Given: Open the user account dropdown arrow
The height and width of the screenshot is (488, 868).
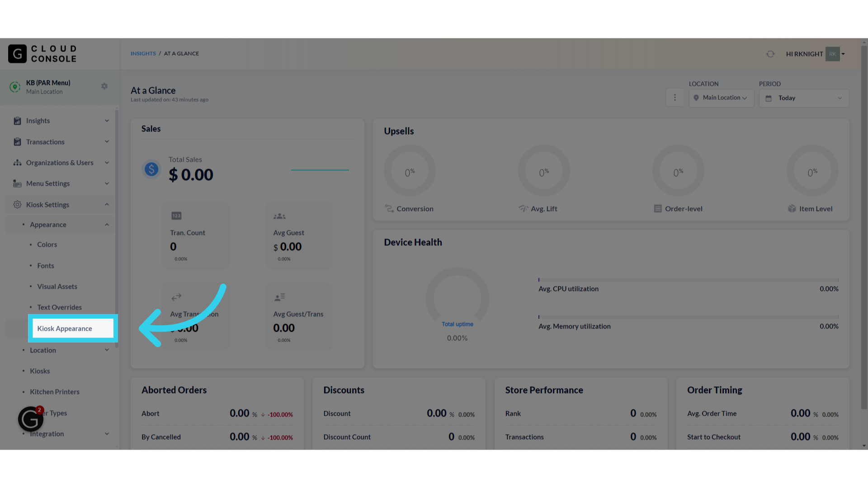Looking at the screenshot, I should 843,54.
